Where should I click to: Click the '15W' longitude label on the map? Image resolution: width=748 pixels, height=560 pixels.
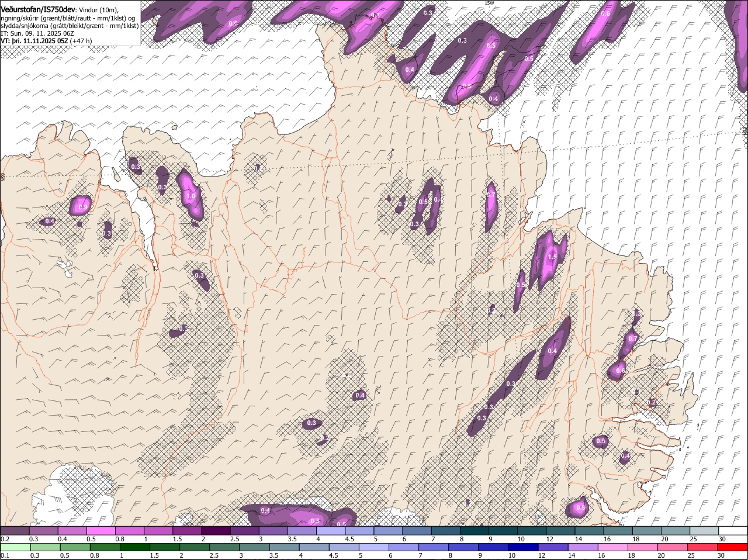489,3
